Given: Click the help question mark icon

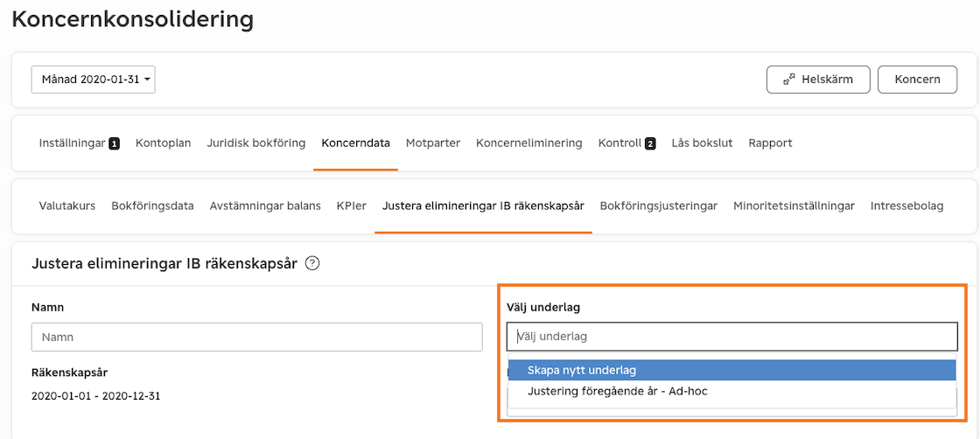Looking at the screenshot, I should tap(312, 263).
